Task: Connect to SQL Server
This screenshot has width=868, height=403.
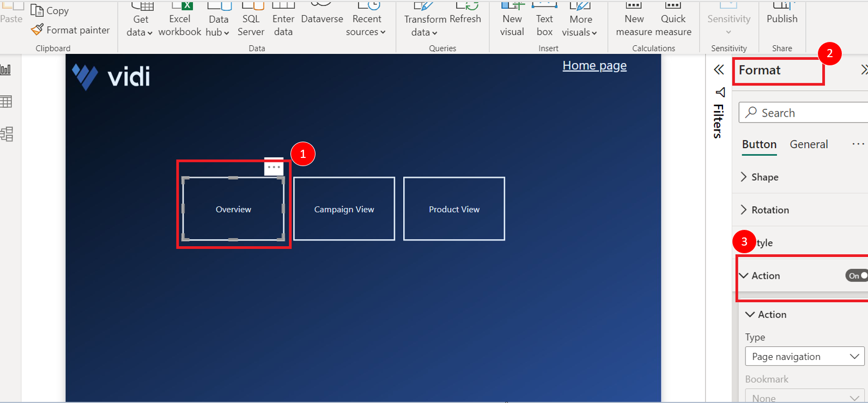Action: tap(251, 20)
